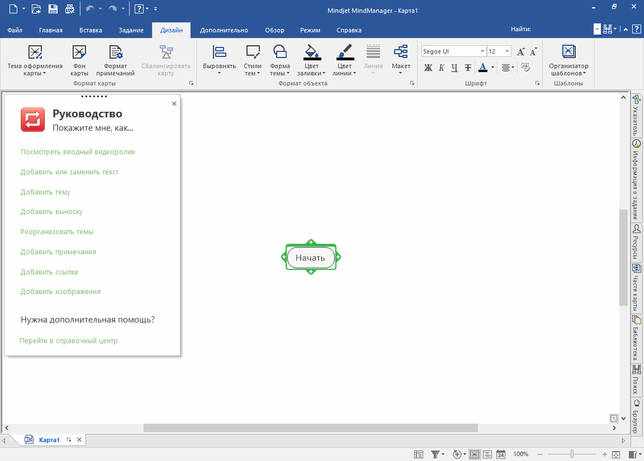
Task: Open the Segoe UI font name dropdown
Action: [483, 51]
